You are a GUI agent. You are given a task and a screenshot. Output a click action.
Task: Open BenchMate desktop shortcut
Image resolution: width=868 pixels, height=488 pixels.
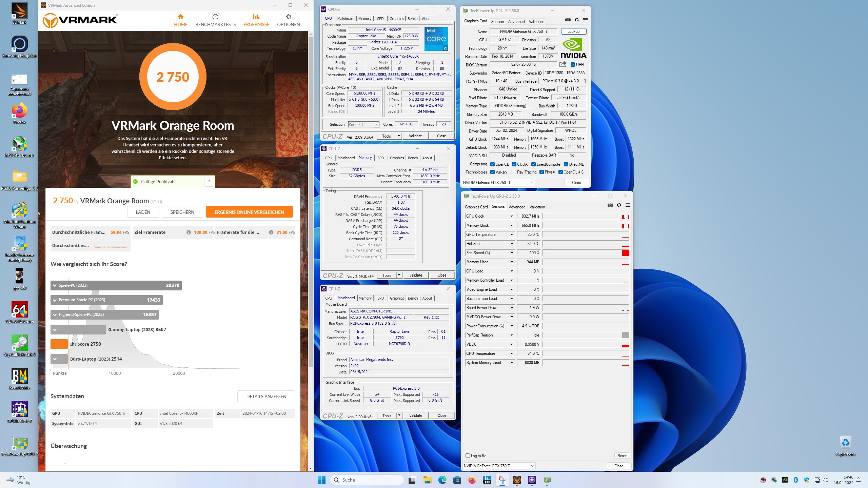[x=19, y=379]
